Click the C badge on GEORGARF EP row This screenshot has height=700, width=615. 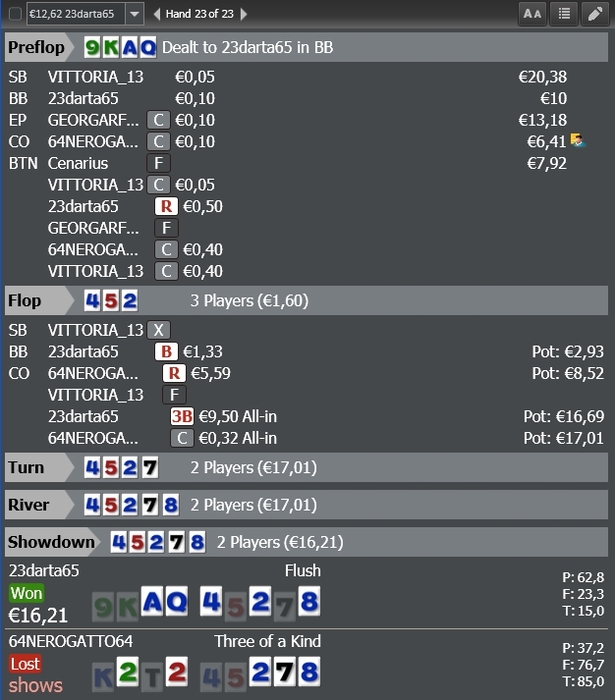[158, 120]
